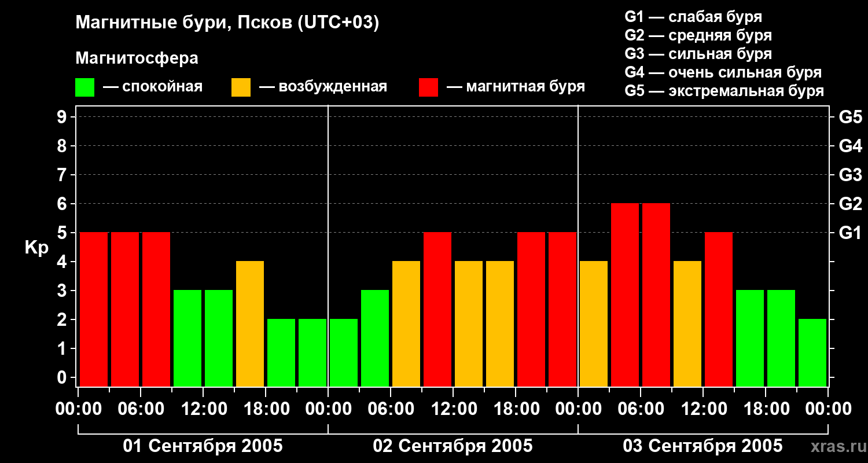Select the green 00:00–03:00 bar on 02 Сентября
868x463 pixels.
pos(344,352)
